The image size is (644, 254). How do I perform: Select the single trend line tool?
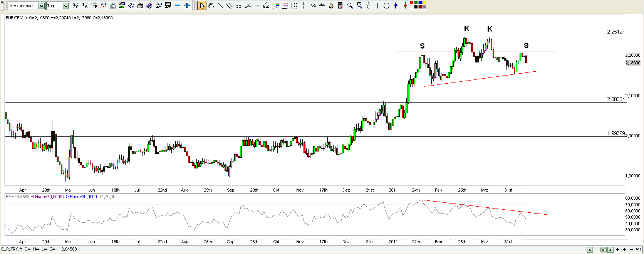pos(220,5)
